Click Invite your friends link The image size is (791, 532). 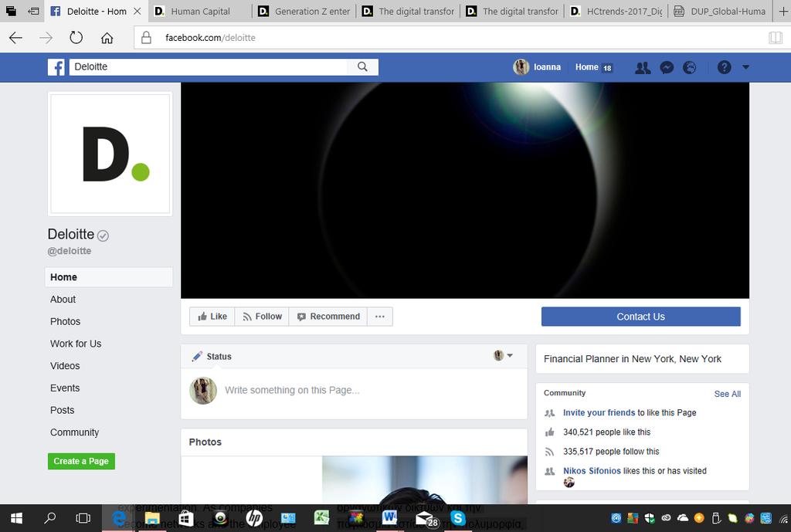click(599, 412)
